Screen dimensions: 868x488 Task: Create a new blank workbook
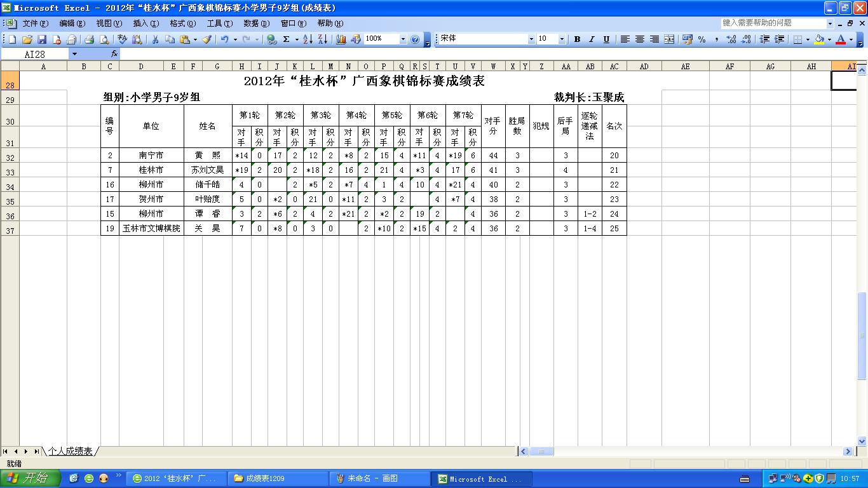(12, 39)
